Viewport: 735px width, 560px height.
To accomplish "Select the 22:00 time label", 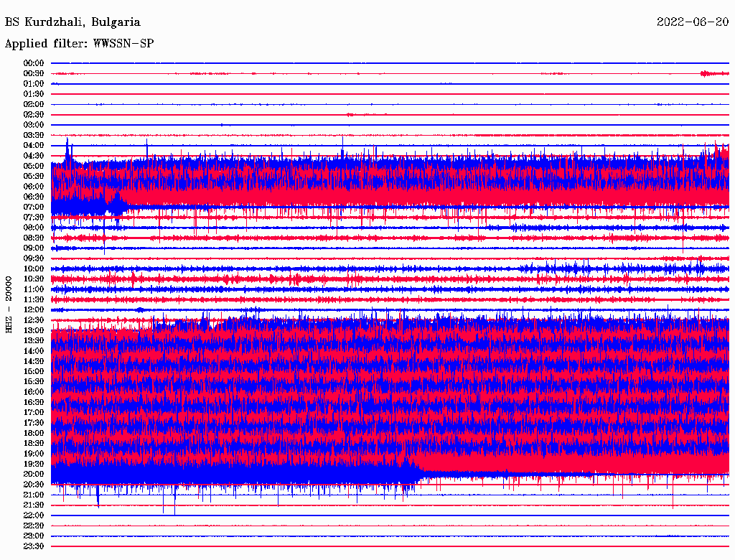I will point(34,515).
